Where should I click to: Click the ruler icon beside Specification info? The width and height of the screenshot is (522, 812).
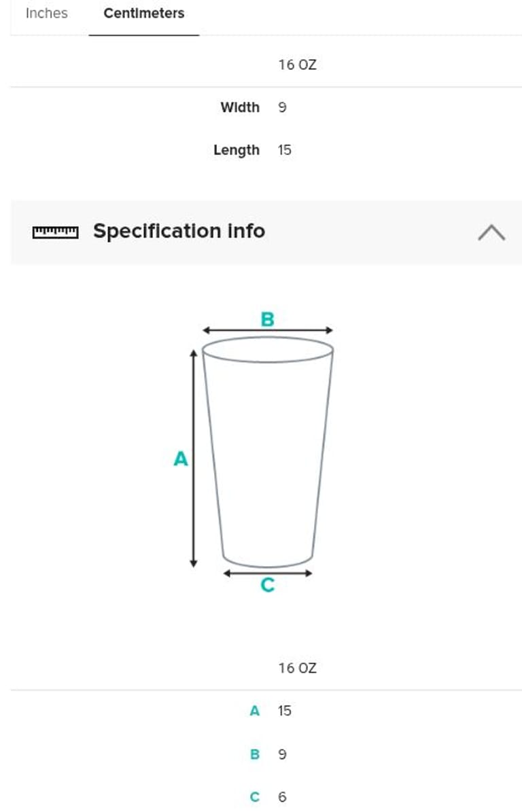coord(55,232)
